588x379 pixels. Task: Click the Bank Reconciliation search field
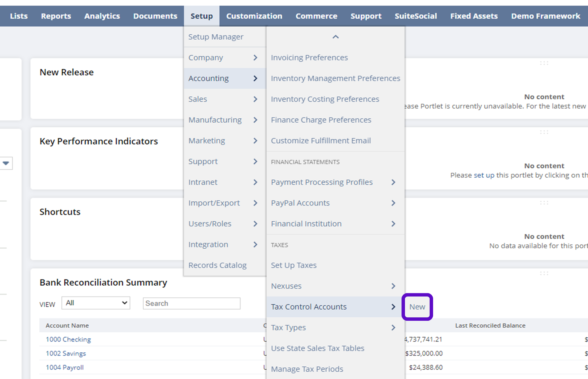pyautogui.click(x=192, y=303)
